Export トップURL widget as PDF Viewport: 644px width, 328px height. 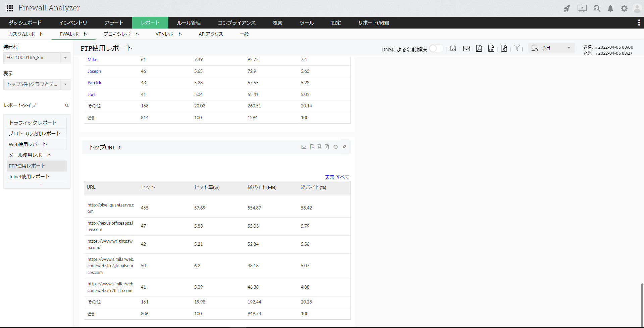coord(312,147)
